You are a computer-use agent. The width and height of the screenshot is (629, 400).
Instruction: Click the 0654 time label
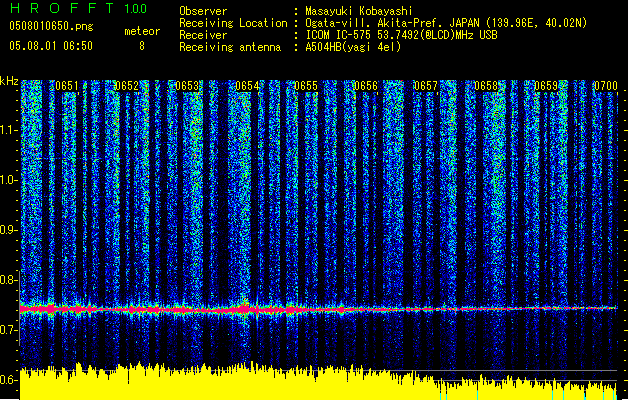247,87
